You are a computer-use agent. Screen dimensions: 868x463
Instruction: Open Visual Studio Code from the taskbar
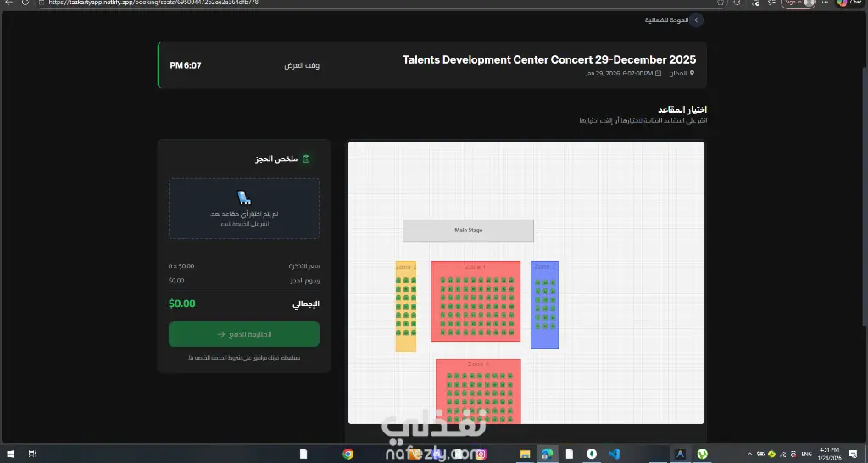pyautogui.click(x=614, y=455)
